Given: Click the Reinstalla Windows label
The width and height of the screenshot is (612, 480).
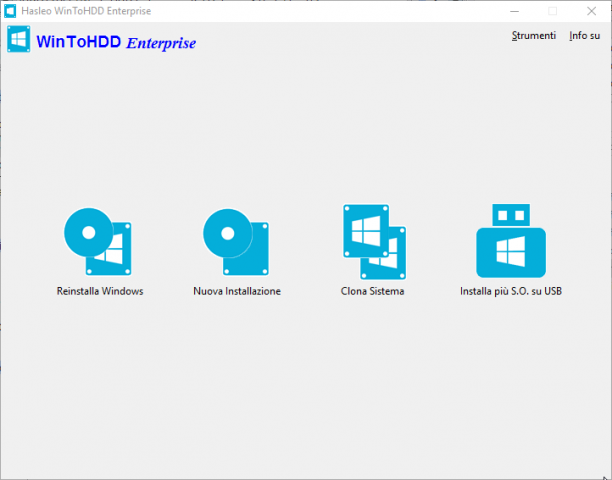Looking at the screenshot, I should pyautogui.click(x=100, y=291).
